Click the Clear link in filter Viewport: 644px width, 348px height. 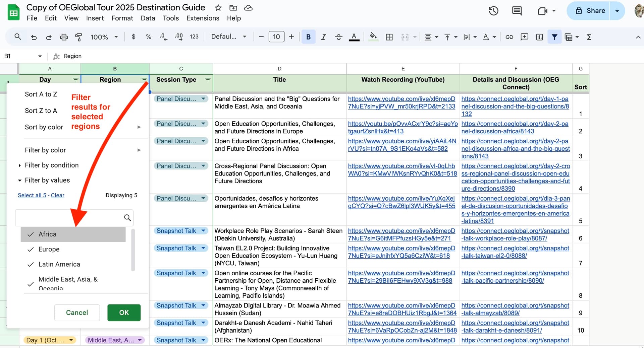[57, 195]
